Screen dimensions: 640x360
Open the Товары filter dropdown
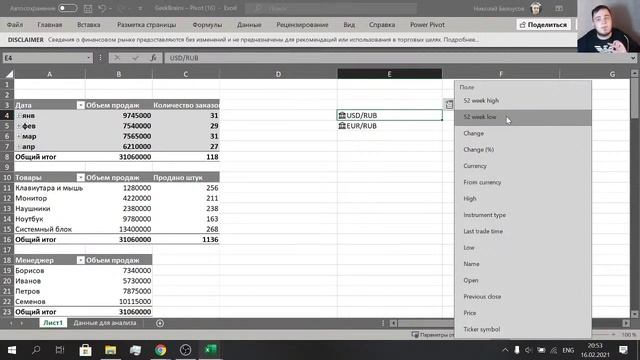pos(80,178)
